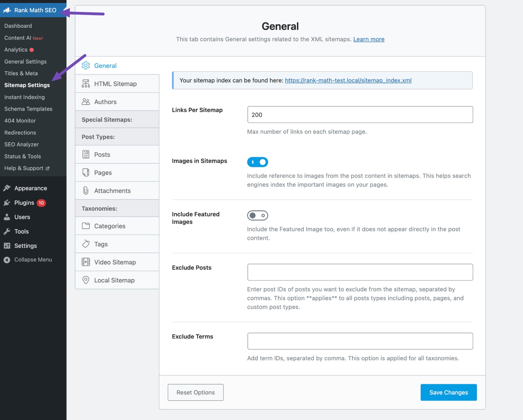Open the sitemap_index.xml link
This screenshot has height=420, width=523.
(x=348, y=80)
